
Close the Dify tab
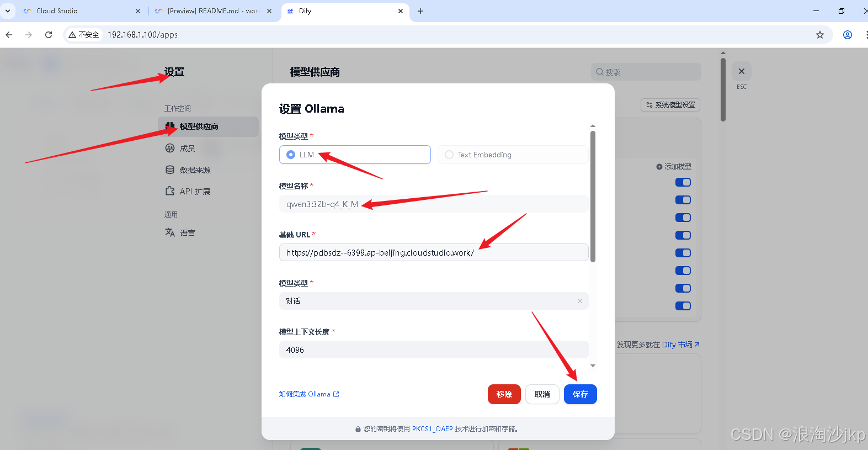tap(401, 11)
